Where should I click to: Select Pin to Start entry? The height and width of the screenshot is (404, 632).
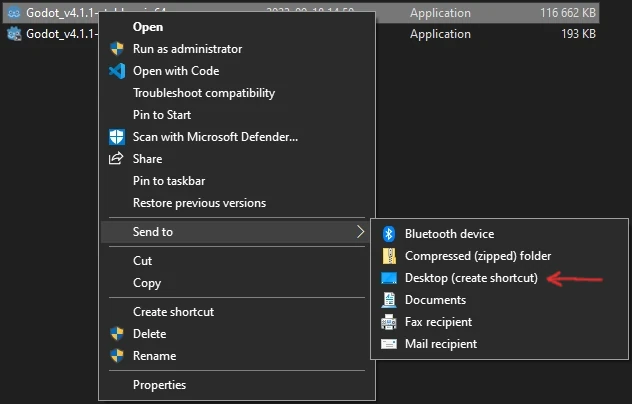coord(161,115)
